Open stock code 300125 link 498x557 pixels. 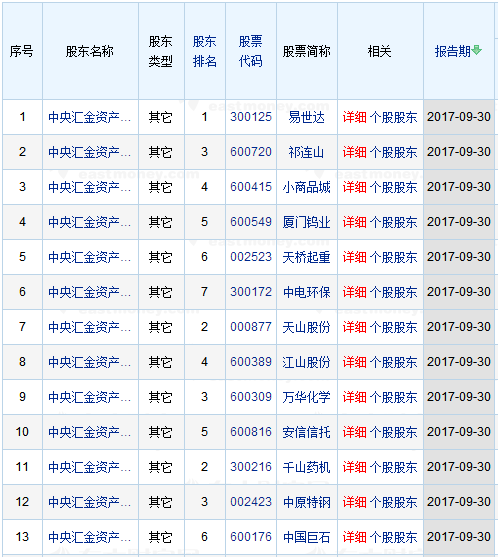[x=251, y=117]
